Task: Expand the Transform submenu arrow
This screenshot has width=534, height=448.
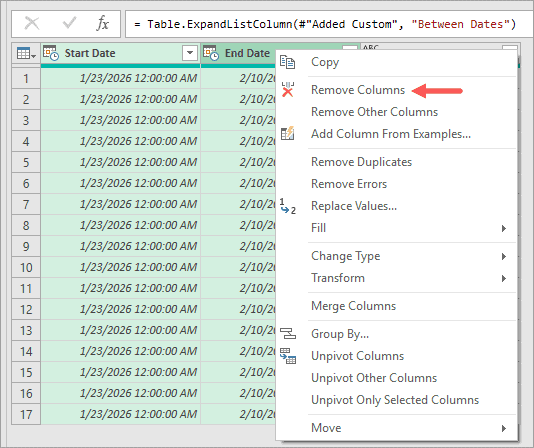Action: [504, 278]
